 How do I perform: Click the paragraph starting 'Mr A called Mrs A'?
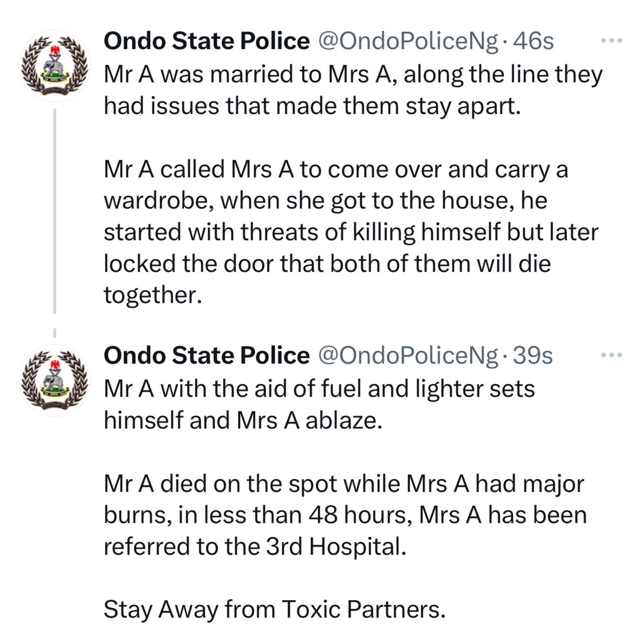tap(351, 232)
